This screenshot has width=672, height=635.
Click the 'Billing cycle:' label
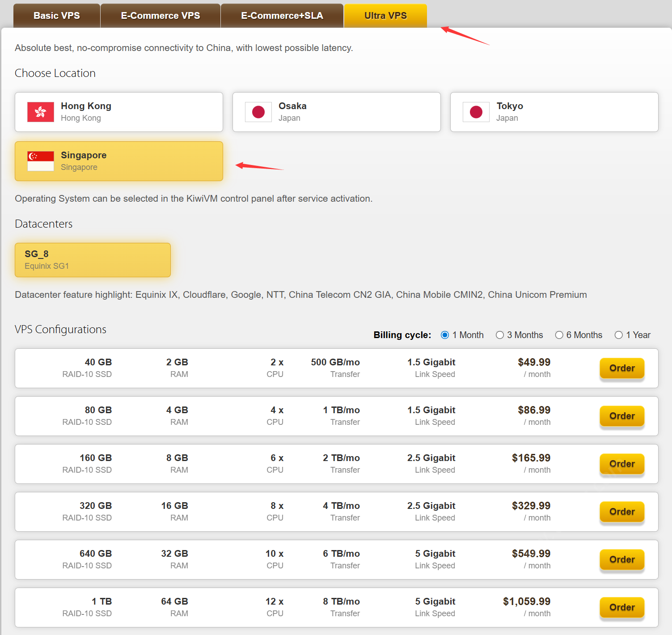pos(402,335)
